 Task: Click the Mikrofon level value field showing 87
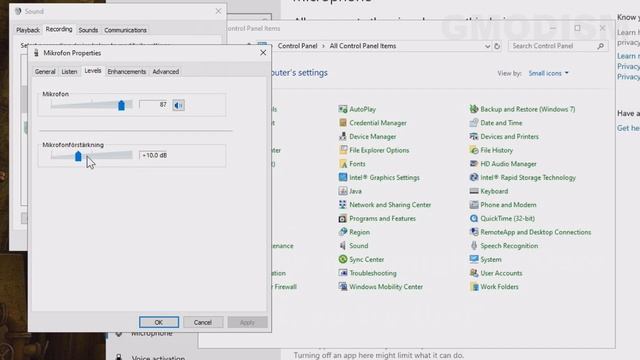coord(153,105)
